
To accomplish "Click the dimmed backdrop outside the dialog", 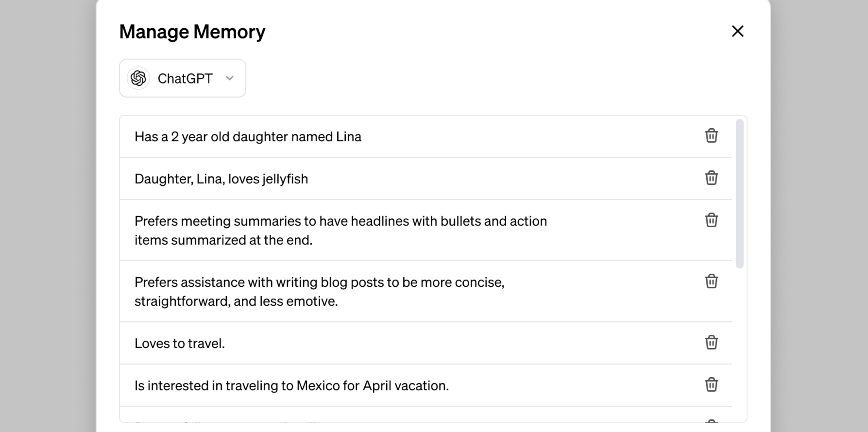I will coord(47,216).
